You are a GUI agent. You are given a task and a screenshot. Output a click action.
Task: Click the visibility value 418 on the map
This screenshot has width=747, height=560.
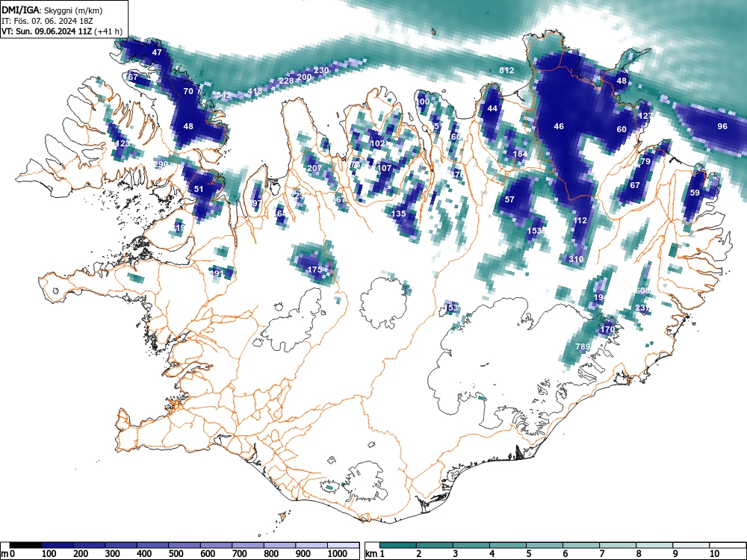(x=255, y=91)
